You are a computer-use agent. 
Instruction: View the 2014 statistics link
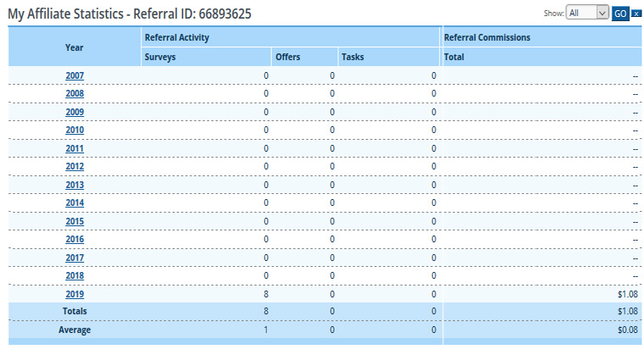[x=75, y=202]
